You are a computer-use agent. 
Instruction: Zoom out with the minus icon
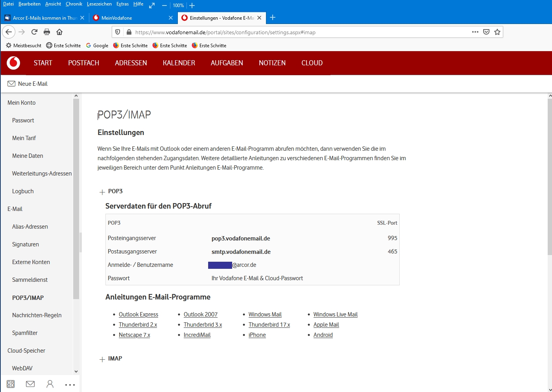coord(164,6)
